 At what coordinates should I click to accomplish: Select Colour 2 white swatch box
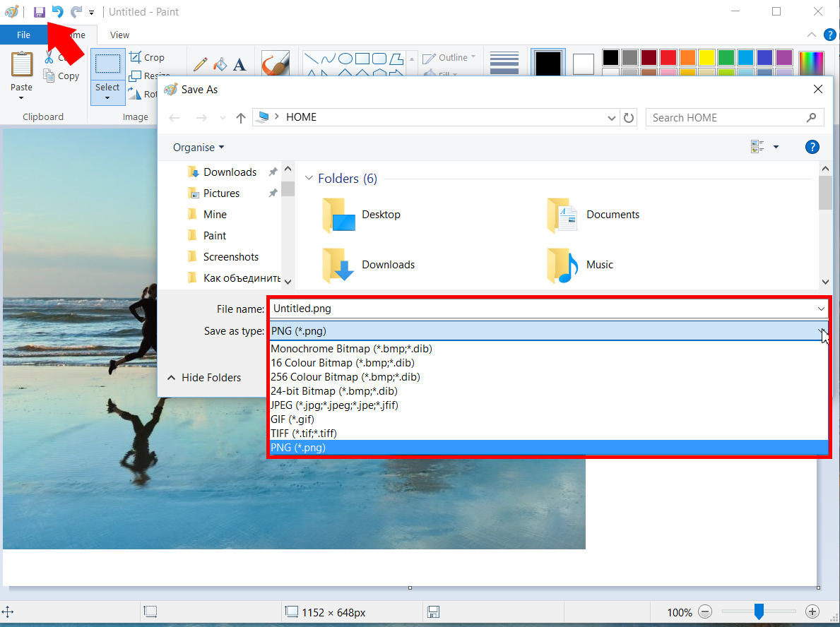click(x=584, y=64)
